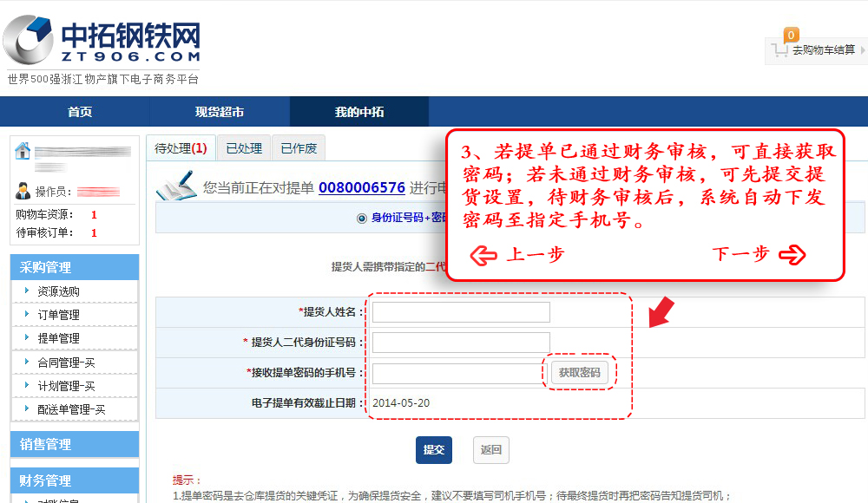Select the 身份证号码+密码 radio button
The width and height of the screenshot is (868, 503).
(362, 218)
